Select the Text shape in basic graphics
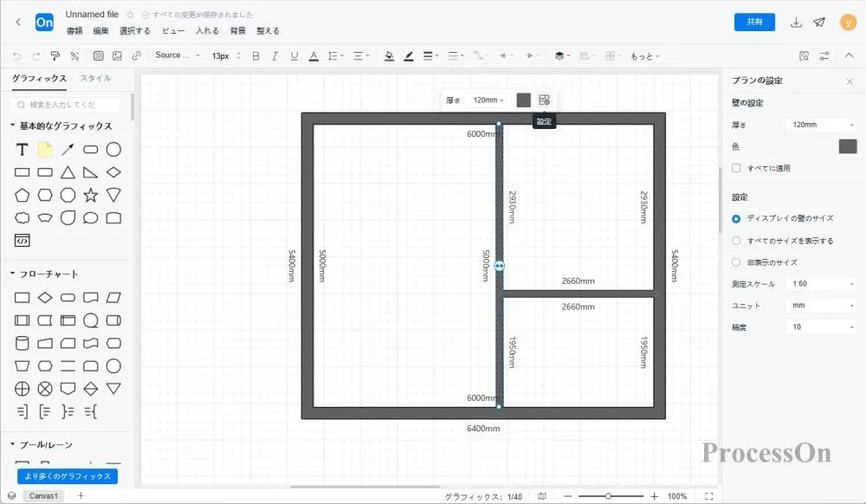This screenshot has height=504, width=866. (23, 150)
